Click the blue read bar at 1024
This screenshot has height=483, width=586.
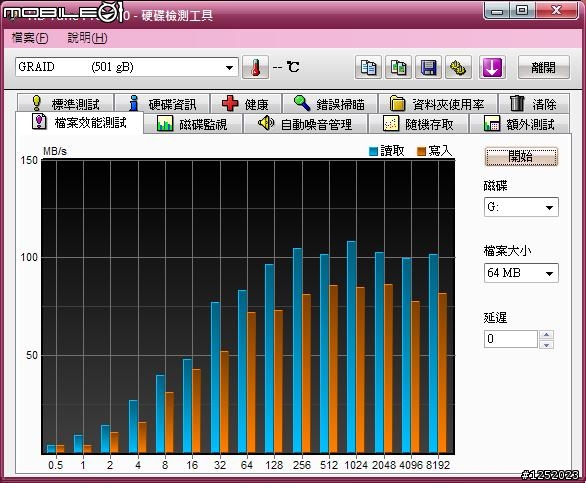(x=351, y=347)
